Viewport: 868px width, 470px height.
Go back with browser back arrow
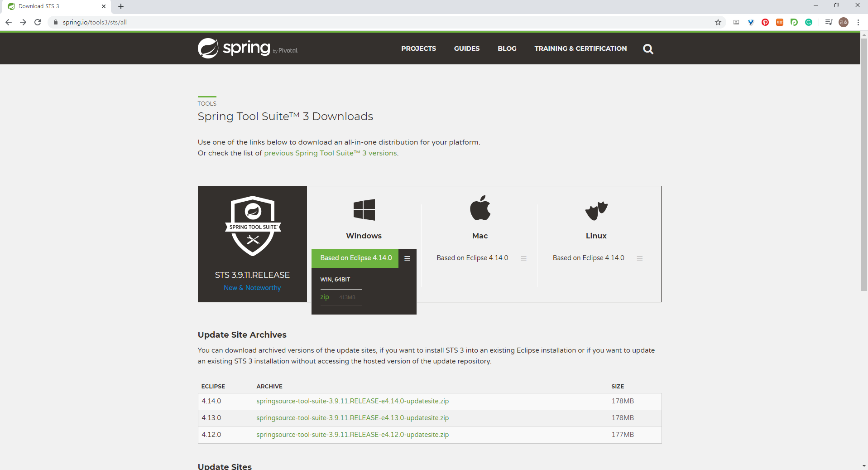(9, 22)
